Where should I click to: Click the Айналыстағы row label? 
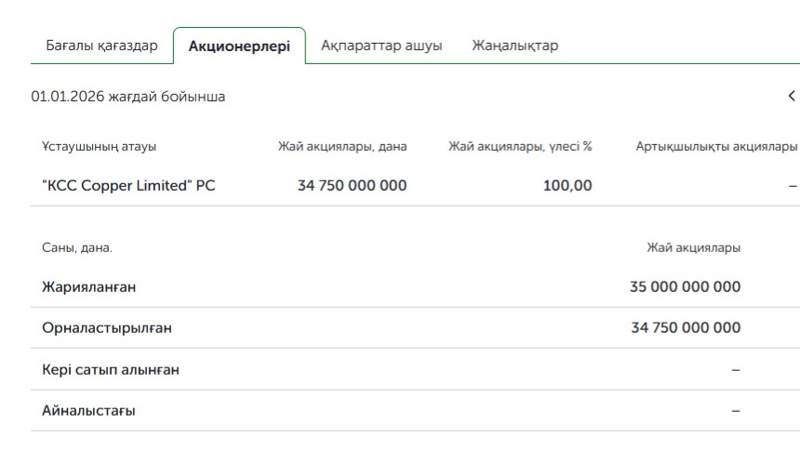coord(88,411)
